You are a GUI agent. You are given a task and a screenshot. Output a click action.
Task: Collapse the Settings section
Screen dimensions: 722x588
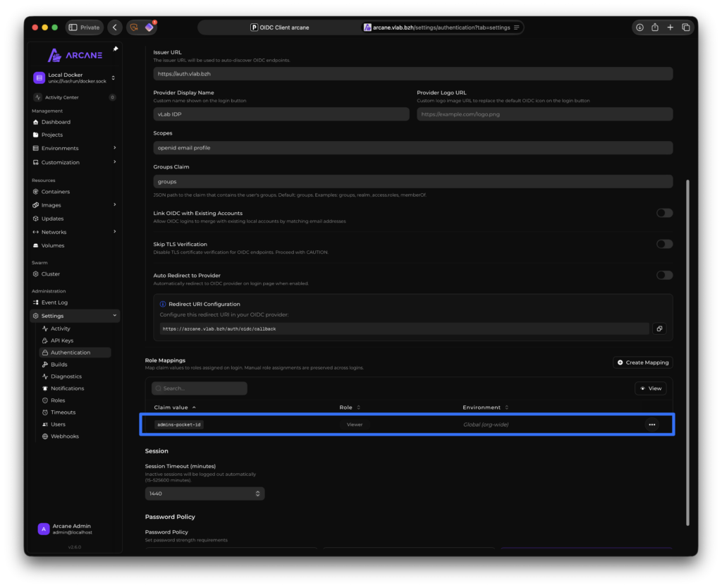115,316
